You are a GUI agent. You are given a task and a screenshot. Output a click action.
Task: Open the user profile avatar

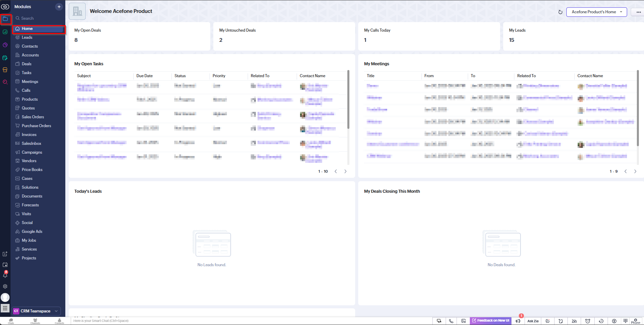pyautogui.click(x=5, y=297)
